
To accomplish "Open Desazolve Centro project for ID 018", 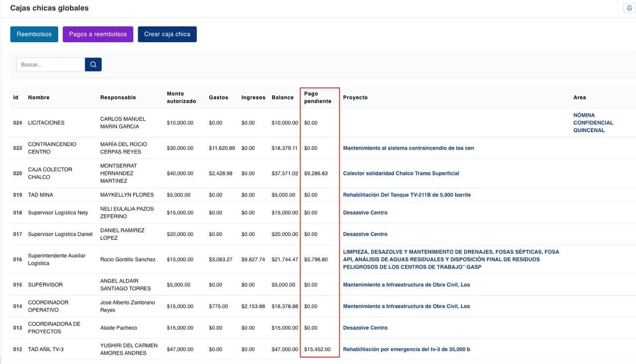I will (x=365, y=213).
